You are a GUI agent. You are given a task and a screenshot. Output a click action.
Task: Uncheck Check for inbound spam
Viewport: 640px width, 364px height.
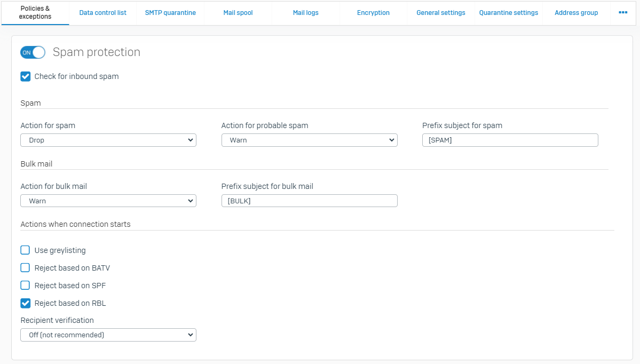26,76
